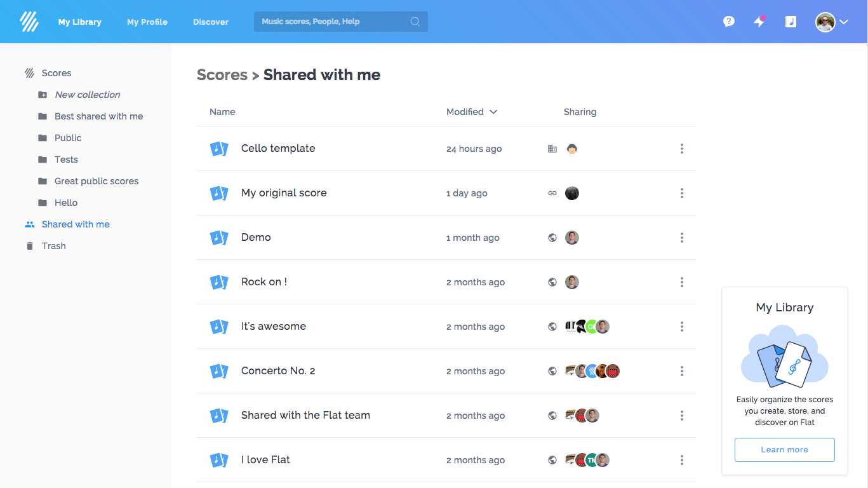Click link sharing icon for My original score
Viewport: 868px width, 488px height.
pyautogui.click(x=552, y=193)
